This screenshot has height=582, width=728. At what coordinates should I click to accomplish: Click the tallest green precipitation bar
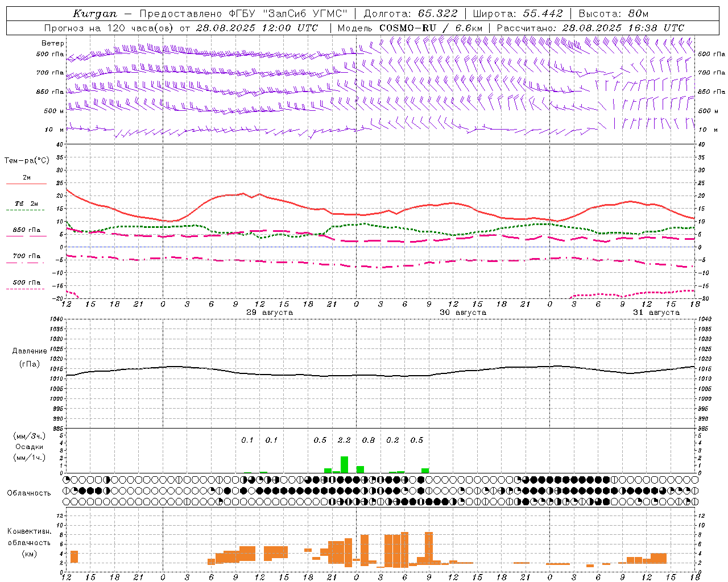point(344,464)
